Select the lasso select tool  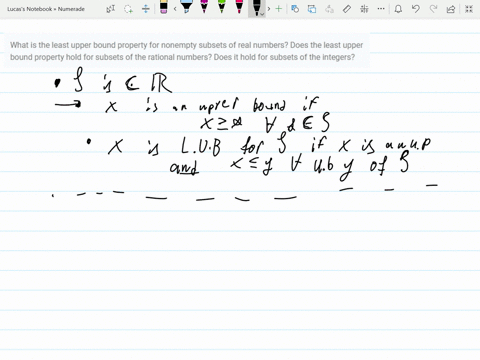click(128, 9)
